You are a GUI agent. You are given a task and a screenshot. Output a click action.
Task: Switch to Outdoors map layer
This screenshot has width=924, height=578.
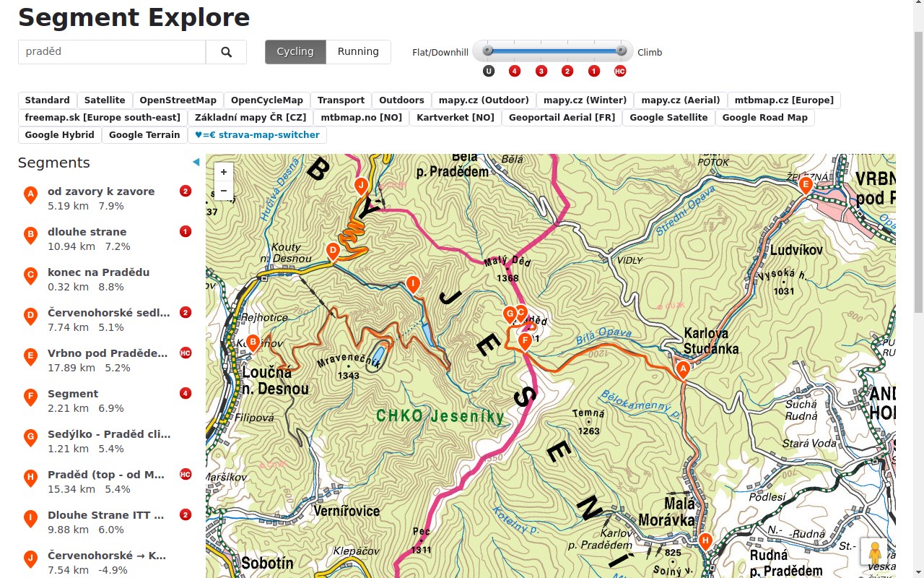[x=402, y=100]
